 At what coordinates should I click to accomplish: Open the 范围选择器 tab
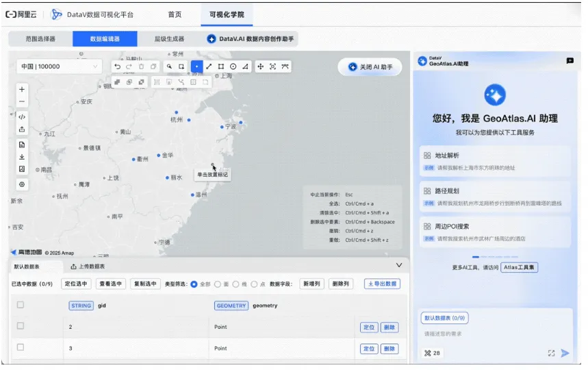point(40,38)
